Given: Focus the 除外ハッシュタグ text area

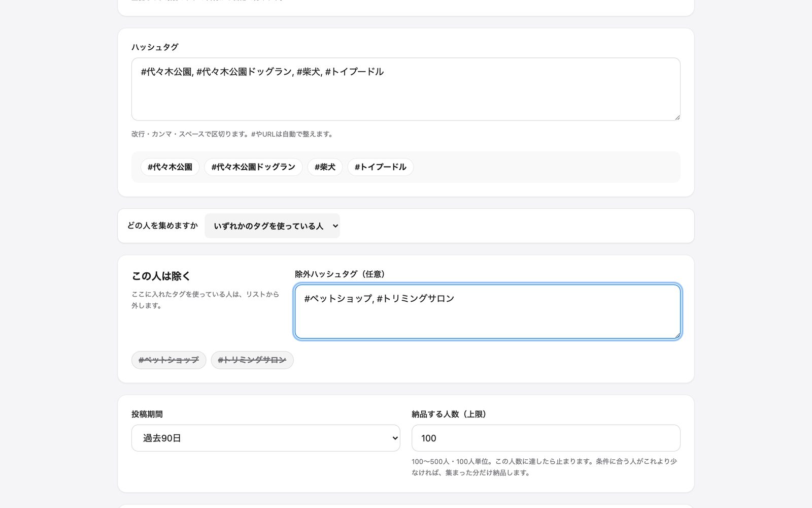Looking at the screenshot, I should coord(488,311).
